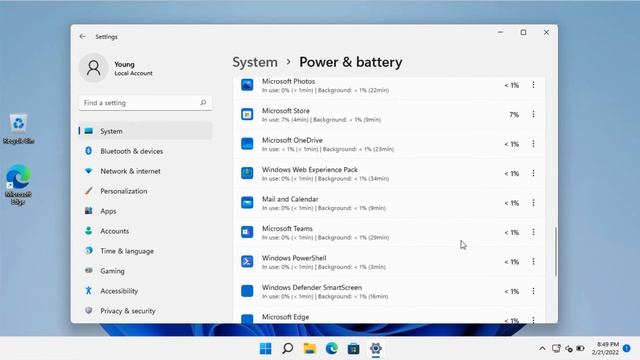Screen dimensions: 640x360
Task: Open Accessibility settings category
Action: click(145, 291)
